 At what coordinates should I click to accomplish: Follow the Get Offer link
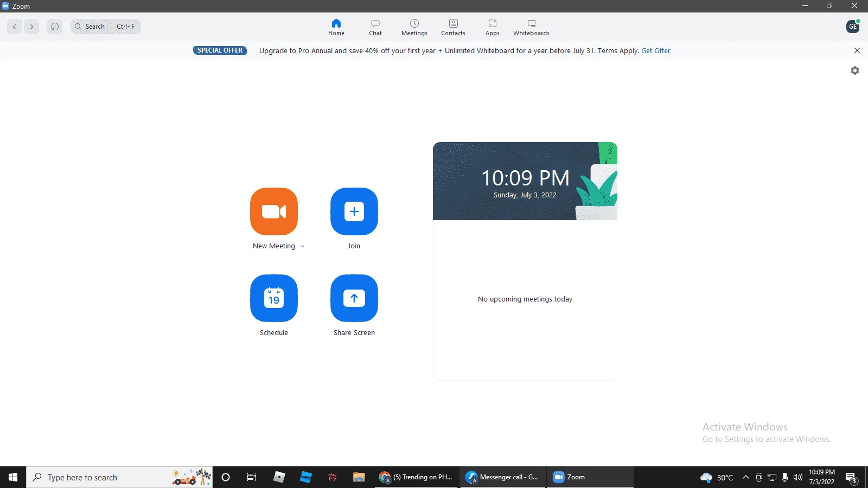[x=656, y=50]
